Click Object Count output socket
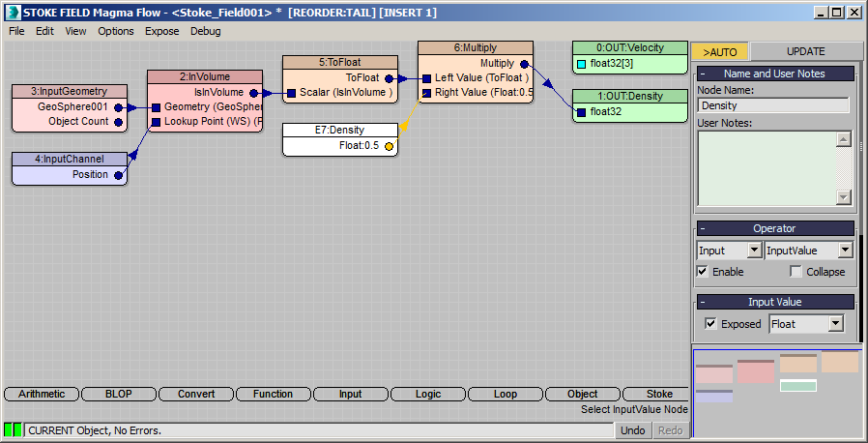This screenshot has height=443, width=868. click(x=119, y=122)
